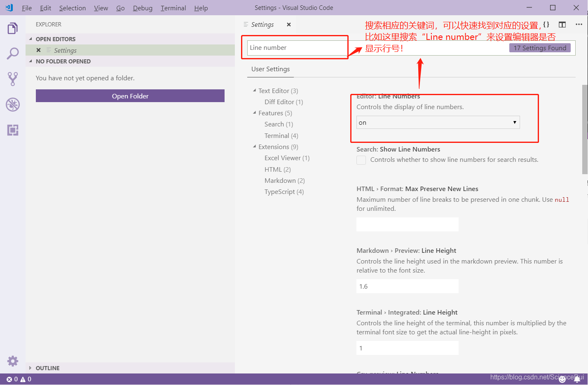The height and width of the screenshot is (385, 588).
Task: Select Markdown (2) in settings tree
Action: coord(284,180)
